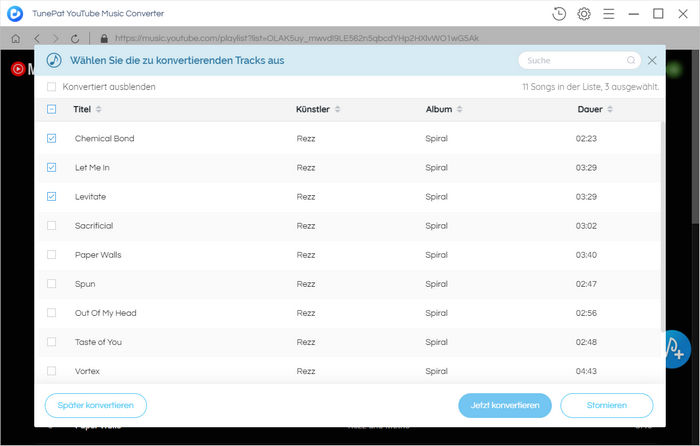
Task: Check the Sacrificial track
Action: [x=52, y=225]
